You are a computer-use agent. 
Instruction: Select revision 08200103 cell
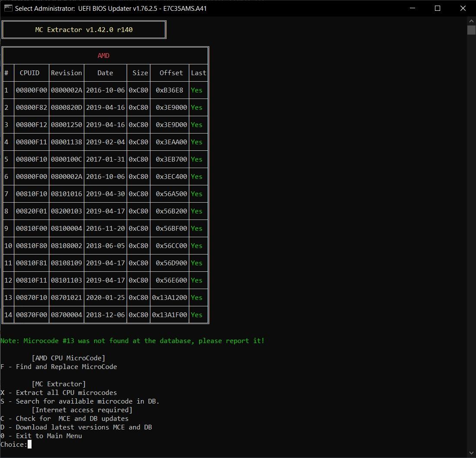click(67, 211)
